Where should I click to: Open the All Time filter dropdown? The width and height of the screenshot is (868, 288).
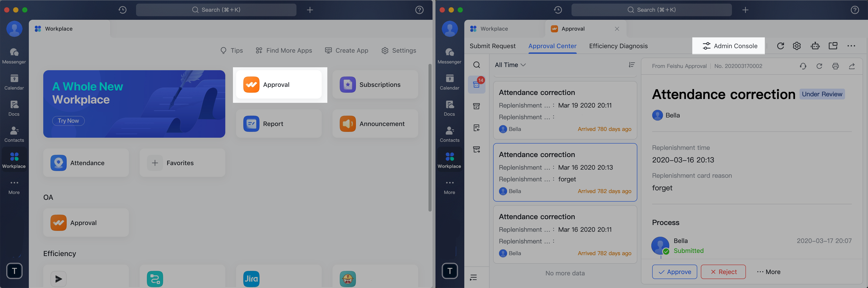point(510,65)
